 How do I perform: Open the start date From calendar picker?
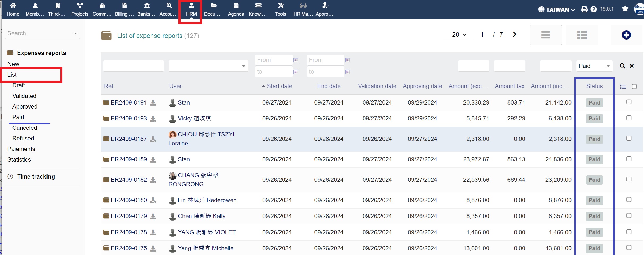(x=296, y=60)
